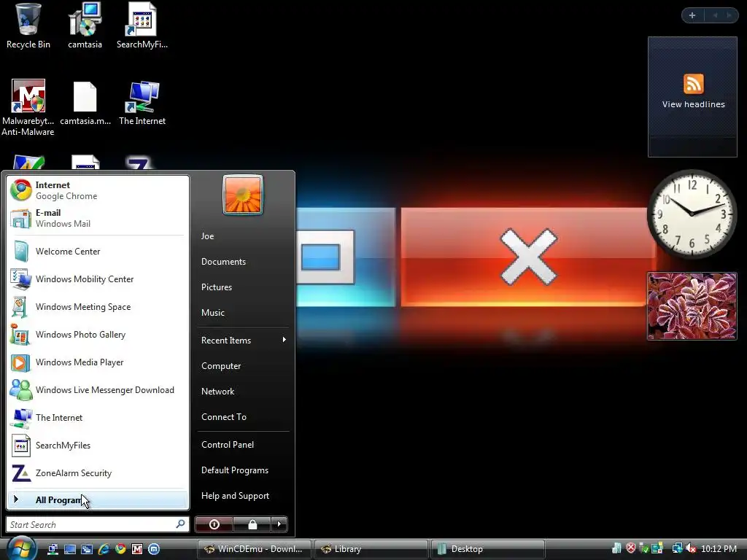
Task: Open shutdown options arrow menu
Action: [x=279, y=524]
